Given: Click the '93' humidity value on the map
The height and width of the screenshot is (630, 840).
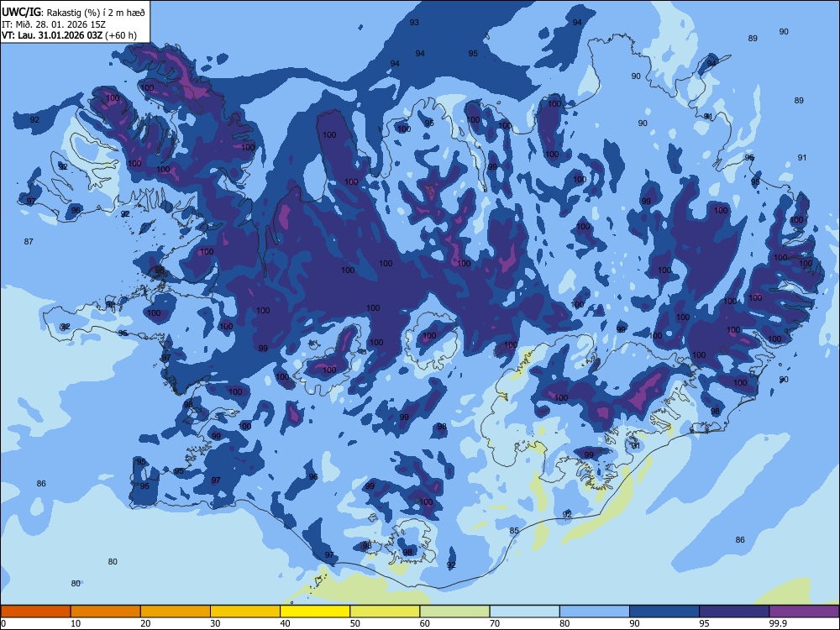Looking at the screenshot, I should [x=414, y=23].
